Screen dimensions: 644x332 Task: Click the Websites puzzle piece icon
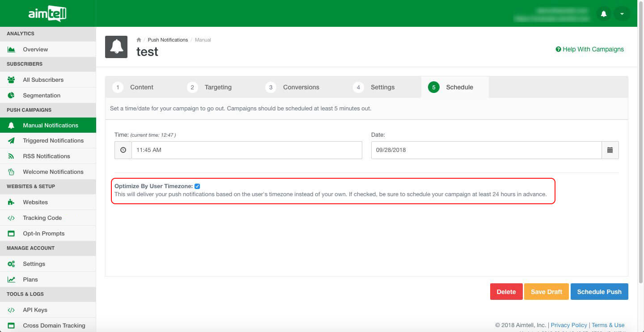click(11, 202)
